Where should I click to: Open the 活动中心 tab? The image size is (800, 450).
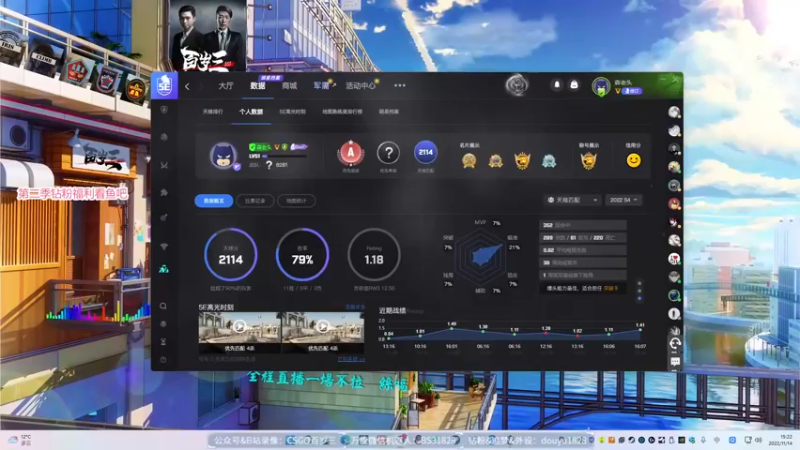[x=360, y=86]
